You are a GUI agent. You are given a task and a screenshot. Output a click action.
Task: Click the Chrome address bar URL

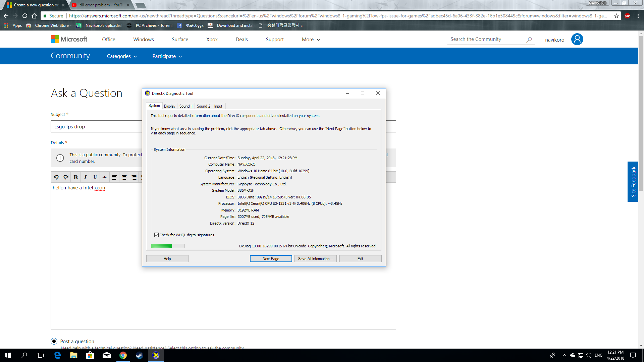(x=338, y=16)
